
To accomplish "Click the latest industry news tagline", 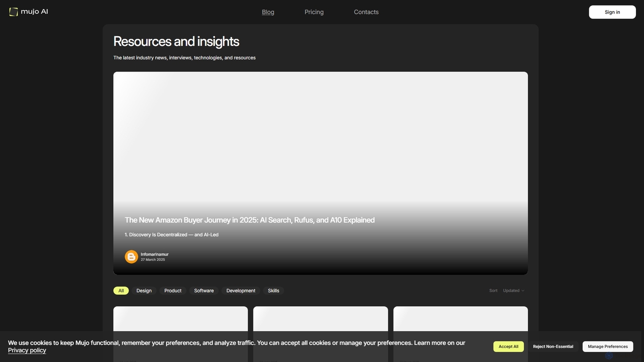I will 184,58.
